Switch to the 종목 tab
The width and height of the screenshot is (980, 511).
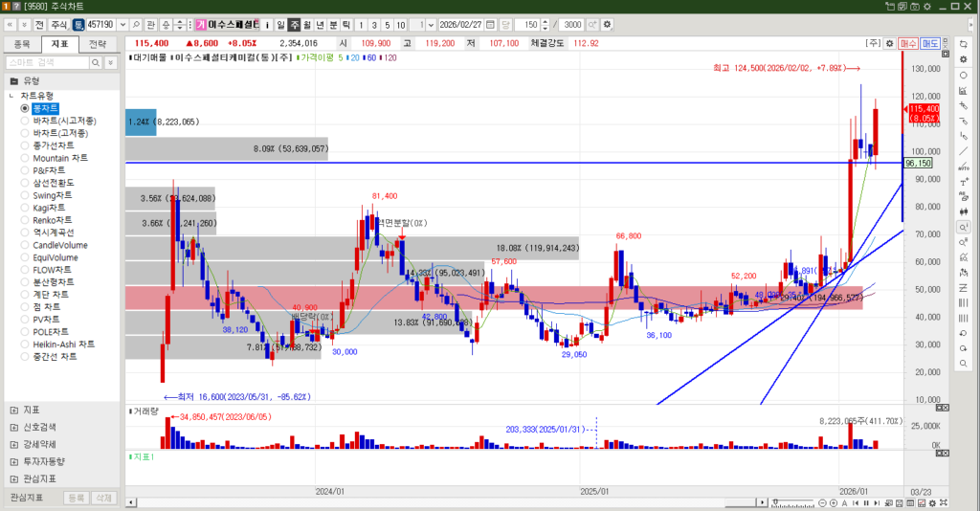coord(23,44)
